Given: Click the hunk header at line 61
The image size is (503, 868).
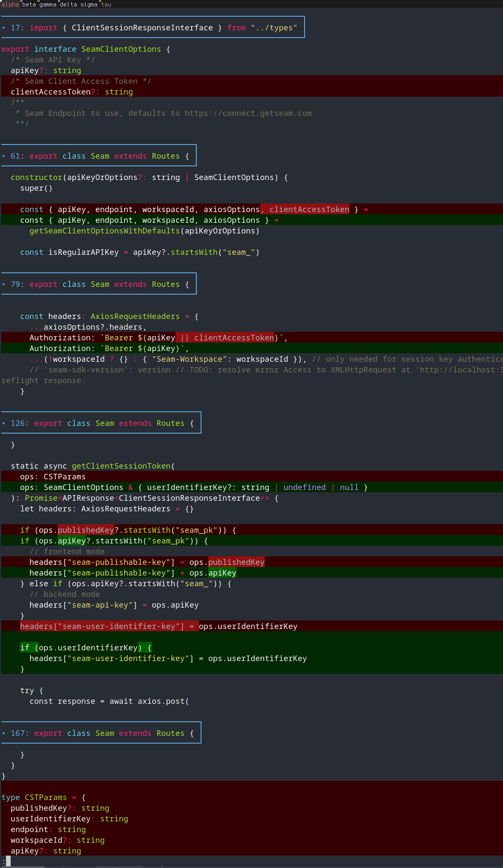Looking at the screenshot, I should pyautogui.click(x=99, y=156).
